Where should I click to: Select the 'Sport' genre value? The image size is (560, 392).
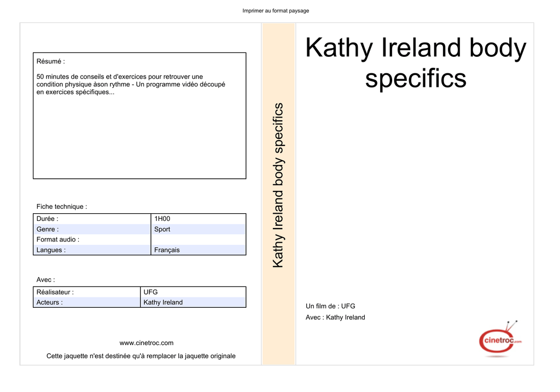[162, 229]
